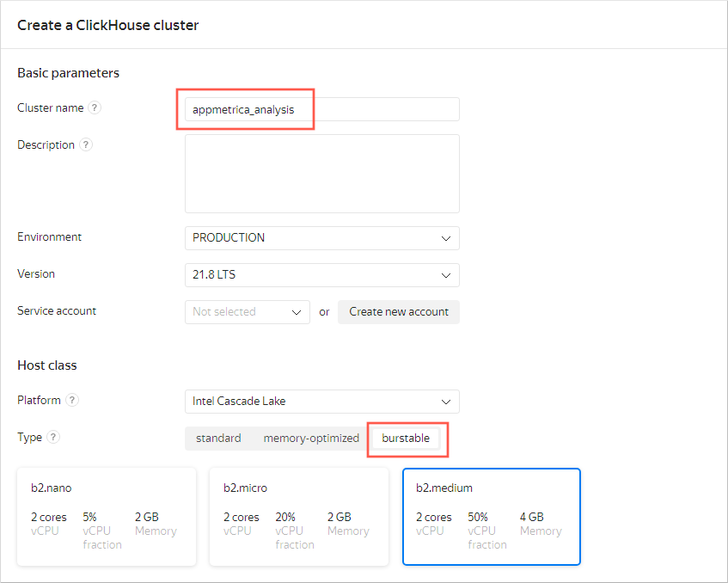Select the b2.medium host class card
The height and width of the screenshot is (583, 728).
click(x=491, y=517)
